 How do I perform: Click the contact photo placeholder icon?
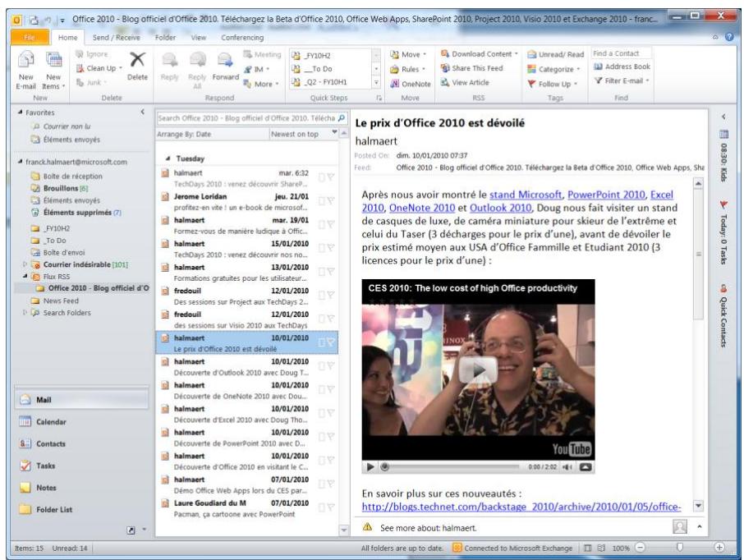point(680,526)
